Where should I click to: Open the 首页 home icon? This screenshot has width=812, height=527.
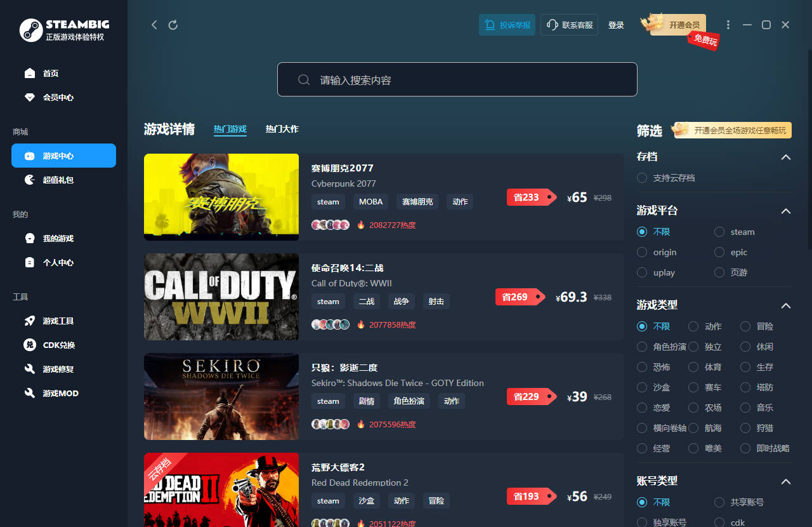point(30,74)
